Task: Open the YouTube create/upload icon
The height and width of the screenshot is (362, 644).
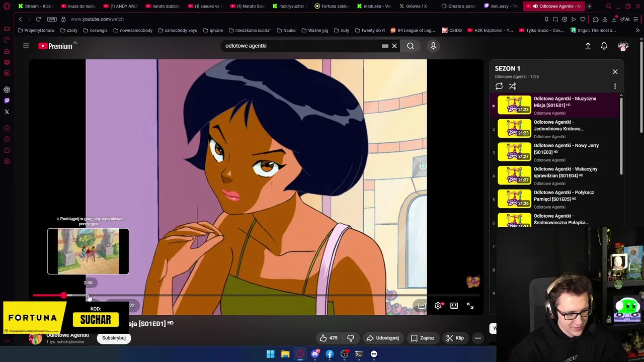Action: click(588, 46)
